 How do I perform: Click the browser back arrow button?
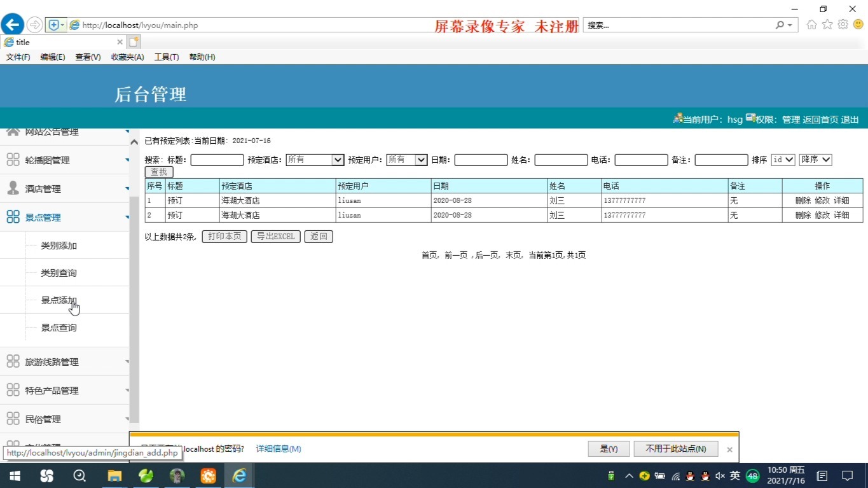click(x=12, y=25)
